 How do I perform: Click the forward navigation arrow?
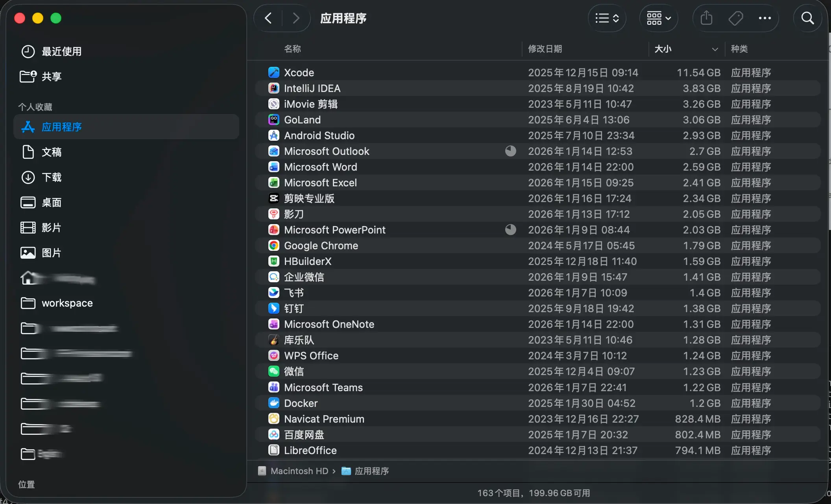[x=296, y=18]
